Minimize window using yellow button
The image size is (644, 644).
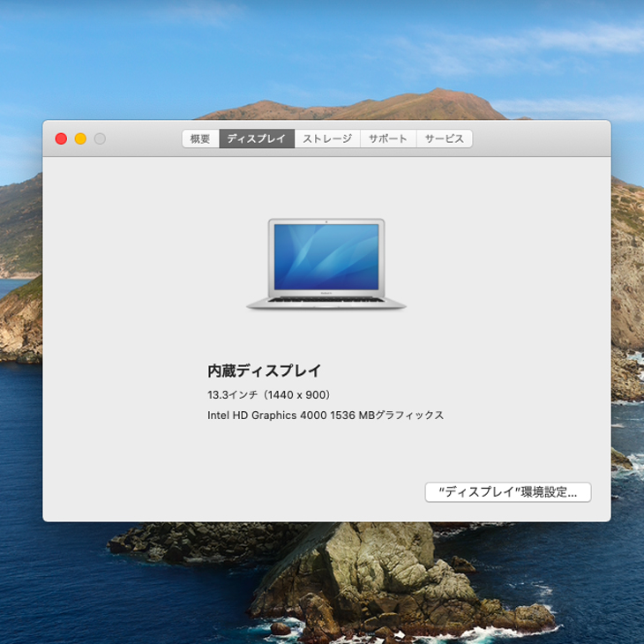click(x=80, y=139)
